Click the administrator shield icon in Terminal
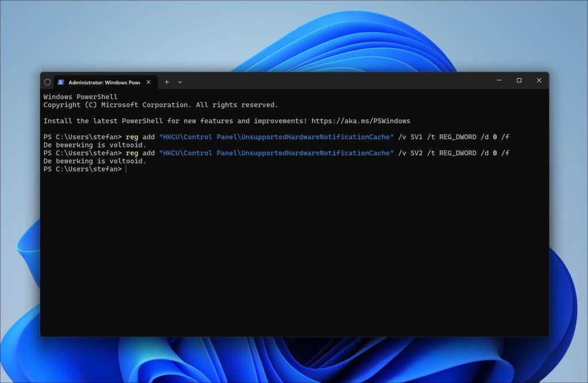This screenshot has width=588, height=383. pos(48,82)
